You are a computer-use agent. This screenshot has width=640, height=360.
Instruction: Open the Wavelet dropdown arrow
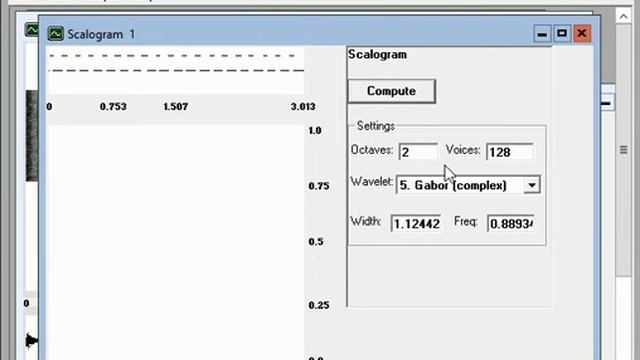(531, 185)
